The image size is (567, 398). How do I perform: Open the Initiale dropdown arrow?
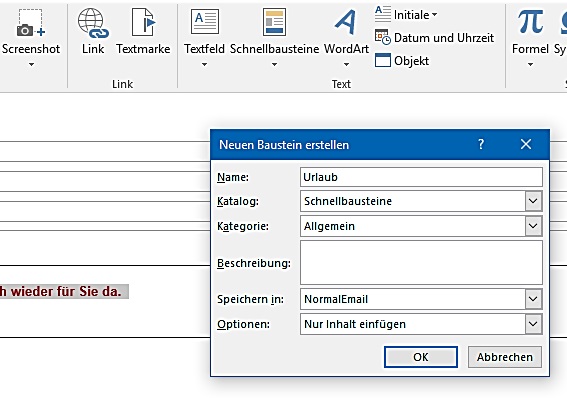point(434,15)
